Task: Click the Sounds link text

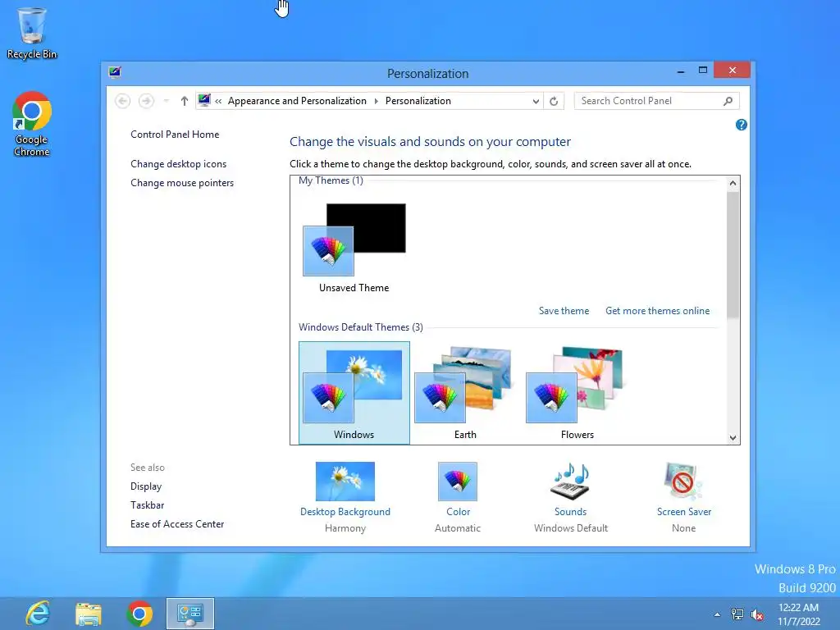Action: pyautogui.click(x=571, y=512)
